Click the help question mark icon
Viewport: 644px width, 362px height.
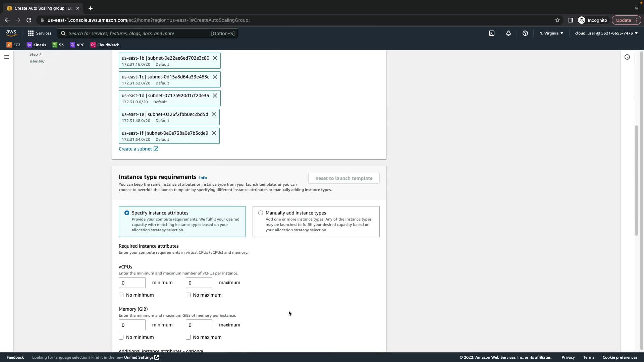525,33
